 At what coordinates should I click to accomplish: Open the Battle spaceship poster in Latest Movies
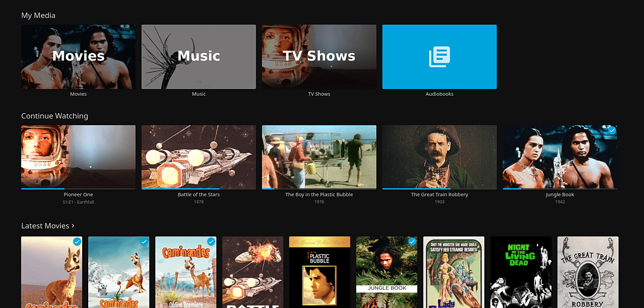[253, 272]
